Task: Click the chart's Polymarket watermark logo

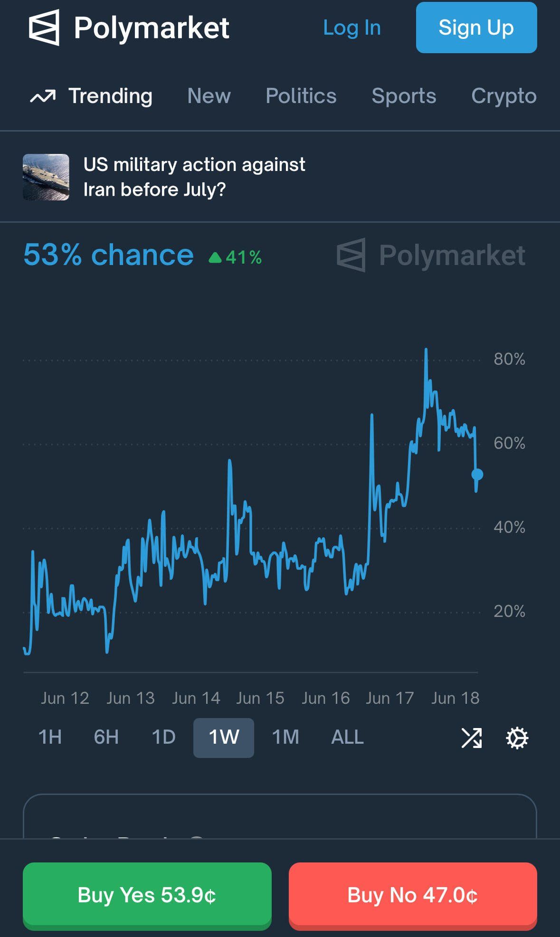Action: click(351, 255)
